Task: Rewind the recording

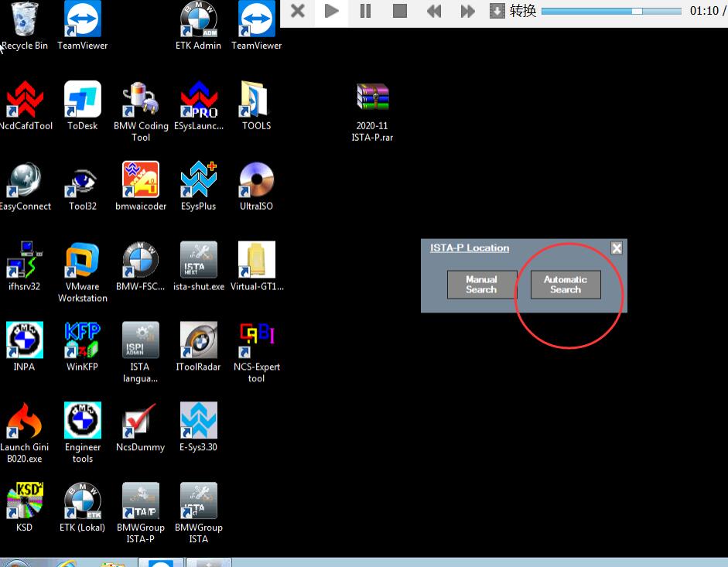Action: [434, 11]
